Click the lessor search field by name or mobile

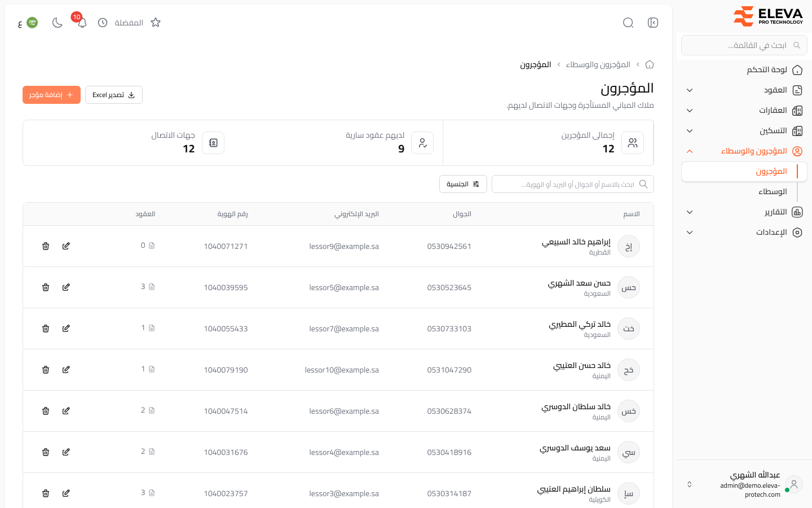(x=573, y=184)
